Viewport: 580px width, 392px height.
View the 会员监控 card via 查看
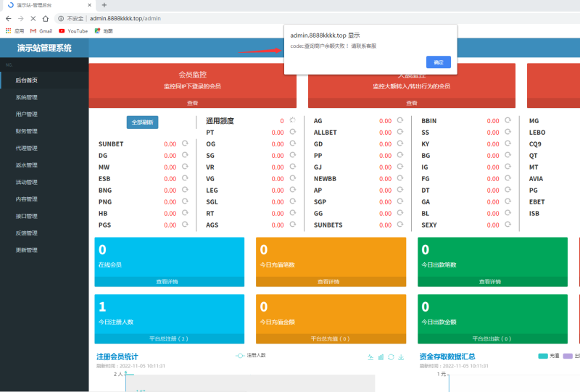click(x=192, y=103)
